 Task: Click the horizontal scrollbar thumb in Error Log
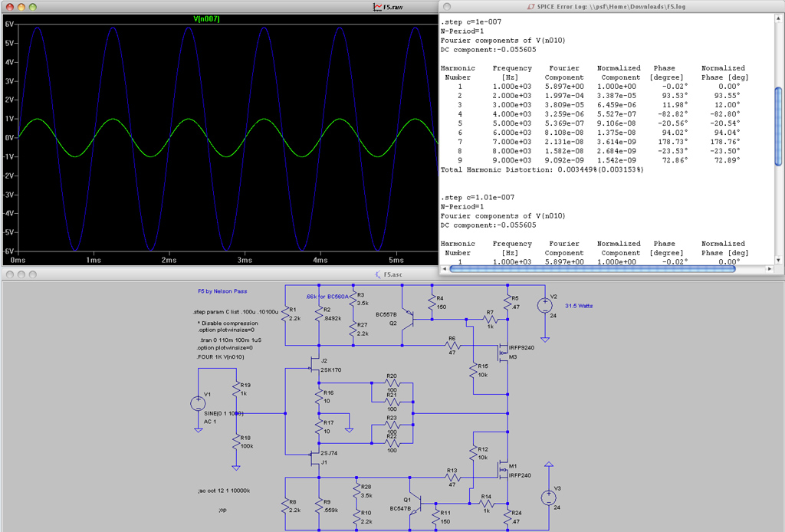pos(593,269)
